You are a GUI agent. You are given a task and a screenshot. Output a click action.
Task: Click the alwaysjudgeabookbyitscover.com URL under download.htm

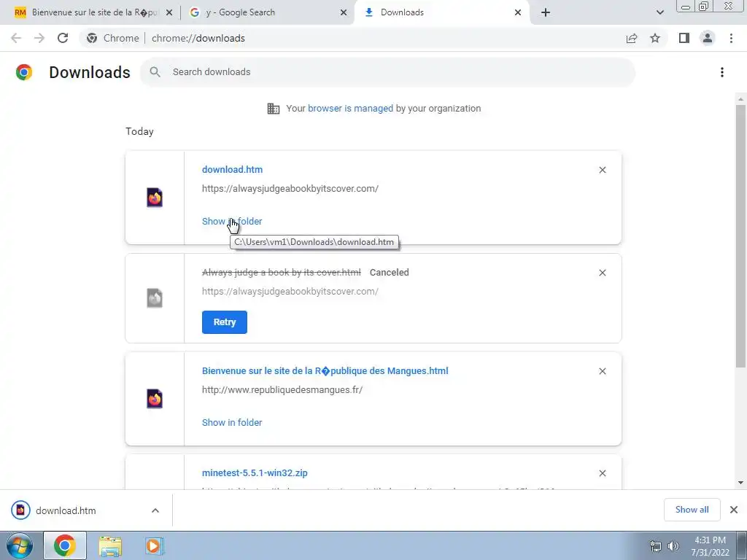290,189
